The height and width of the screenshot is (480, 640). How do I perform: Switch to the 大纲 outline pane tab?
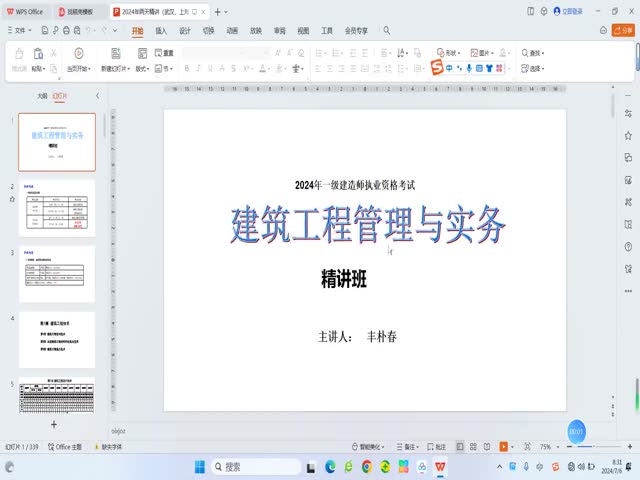tap(42, 96)
